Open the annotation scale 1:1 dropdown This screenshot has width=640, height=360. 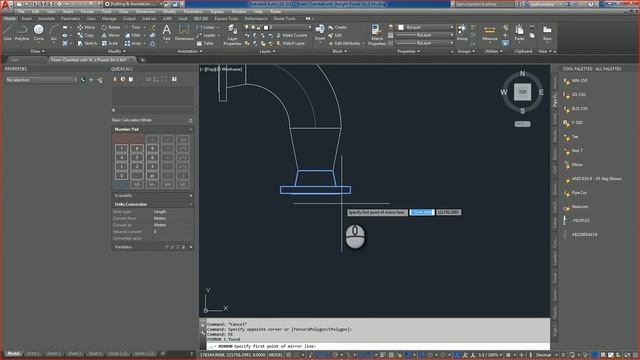click(x=490, y=355)
